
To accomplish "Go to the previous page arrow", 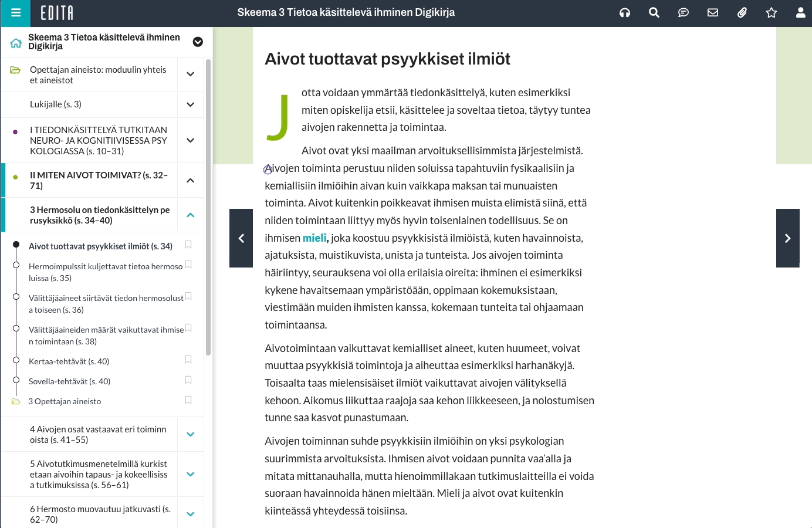I will coord(241,238).
